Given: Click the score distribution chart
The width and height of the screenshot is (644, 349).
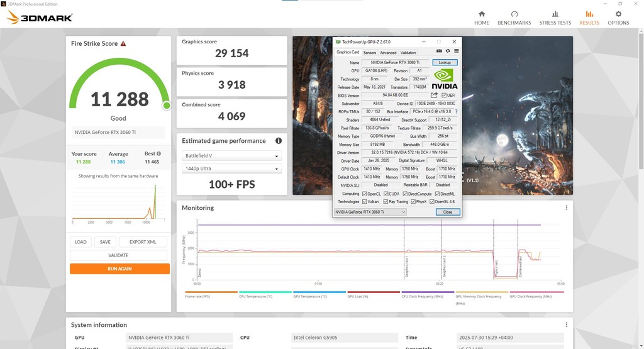Looking at the screenshot, I should click(x=118, y=202).
